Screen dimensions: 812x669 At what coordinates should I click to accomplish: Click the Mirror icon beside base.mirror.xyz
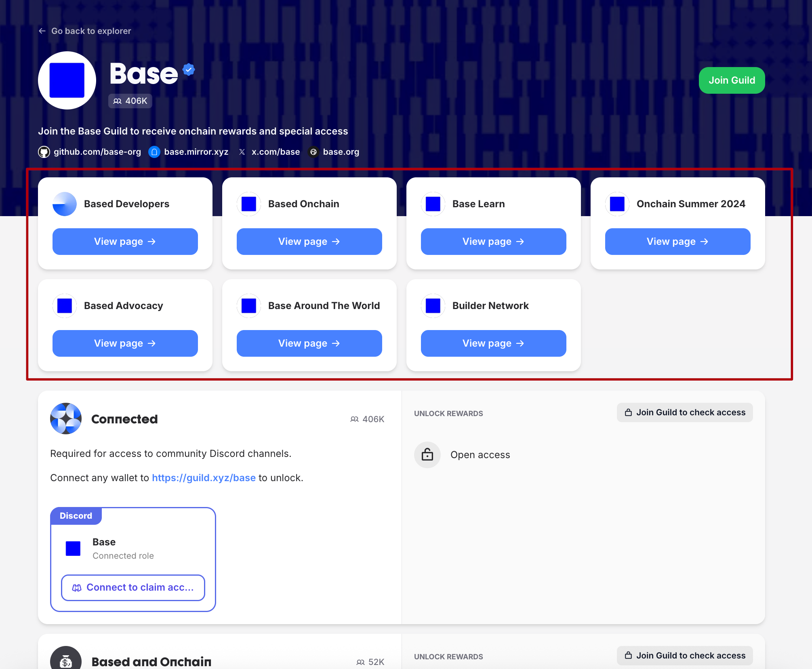pos(154,152)
